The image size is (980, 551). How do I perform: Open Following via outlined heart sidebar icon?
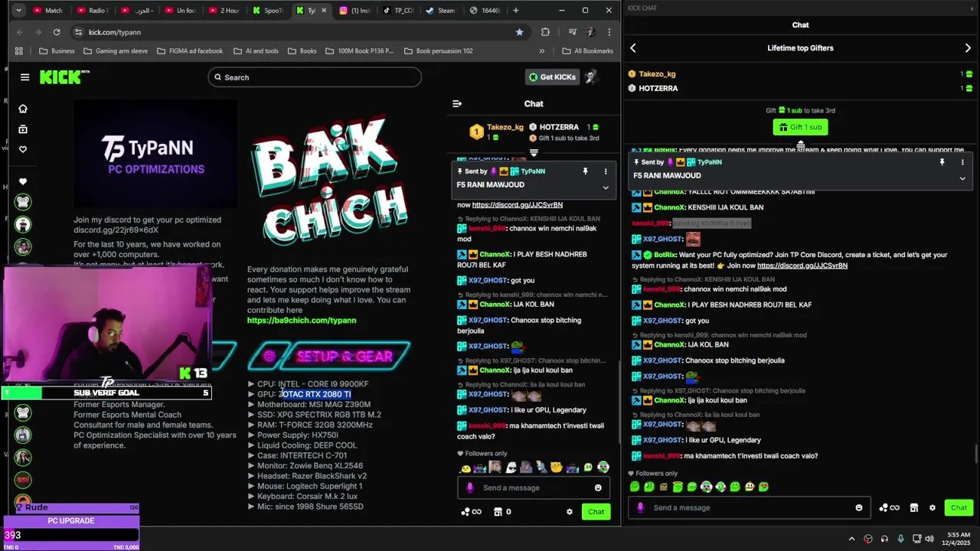click(x=23, y=149)
